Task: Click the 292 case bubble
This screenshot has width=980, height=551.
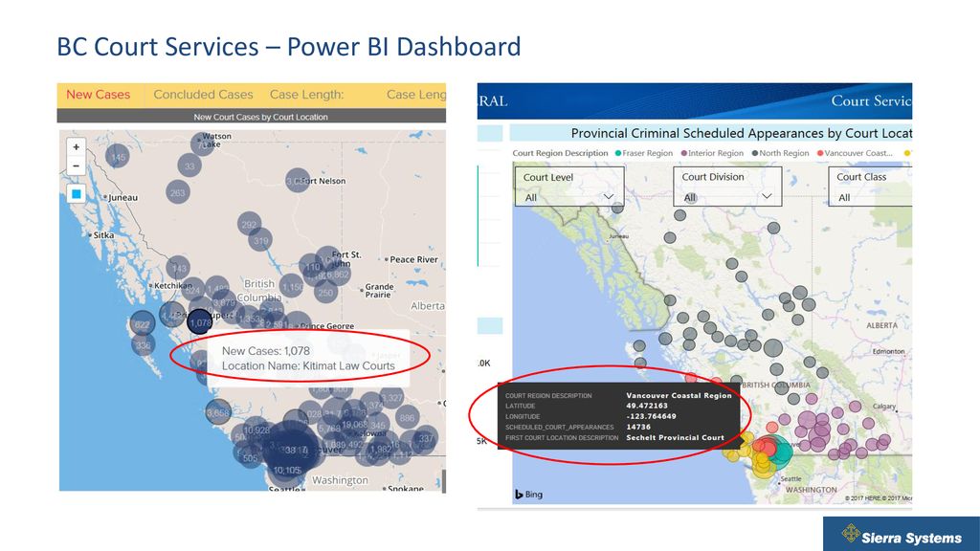Action: point(250,224)
